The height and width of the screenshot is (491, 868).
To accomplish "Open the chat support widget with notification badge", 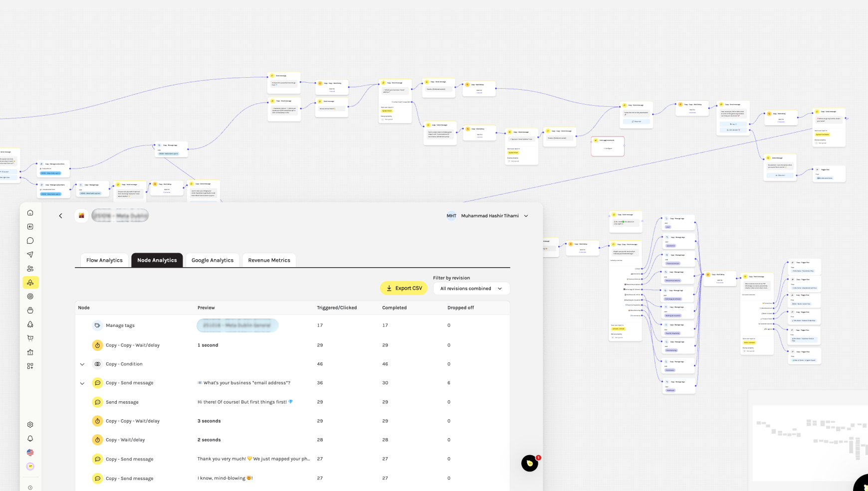I will click(x=529, y=463).
